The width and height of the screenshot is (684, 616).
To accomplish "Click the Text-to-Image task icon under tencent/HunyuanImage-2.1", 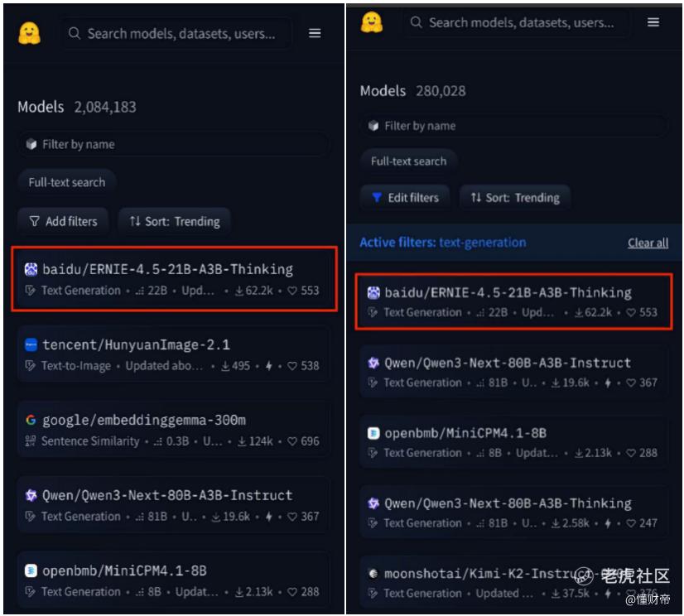I will (30, 366).
